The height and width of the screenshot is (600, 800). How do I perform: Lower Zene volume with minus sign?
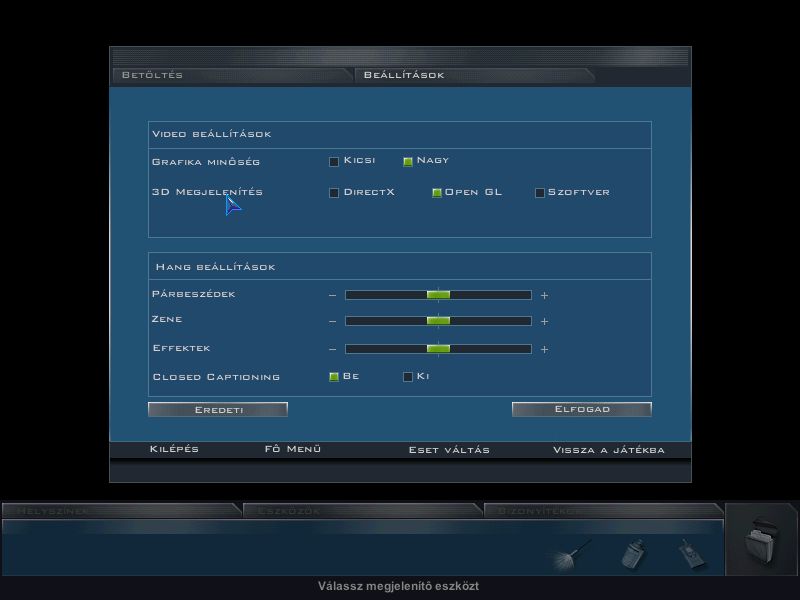333,321
